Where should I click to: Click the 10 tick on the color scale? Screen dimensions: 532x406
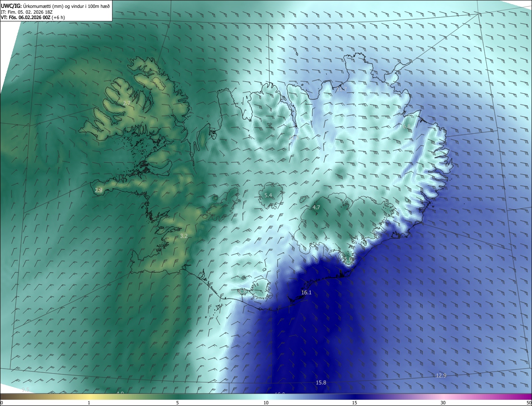pyautogui.click(x=266, y=403)
